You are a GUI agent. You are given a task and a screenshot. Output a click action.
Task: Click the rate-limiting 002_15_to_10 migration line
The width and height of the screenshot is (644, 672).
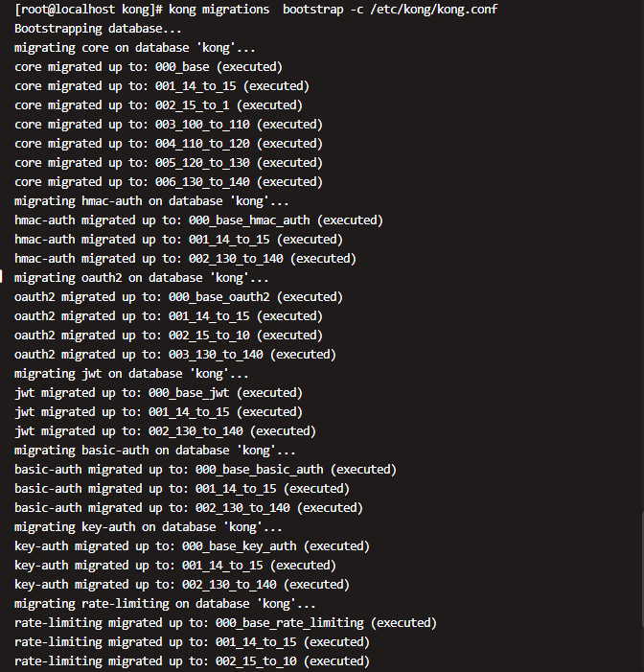tap(192, 661)
